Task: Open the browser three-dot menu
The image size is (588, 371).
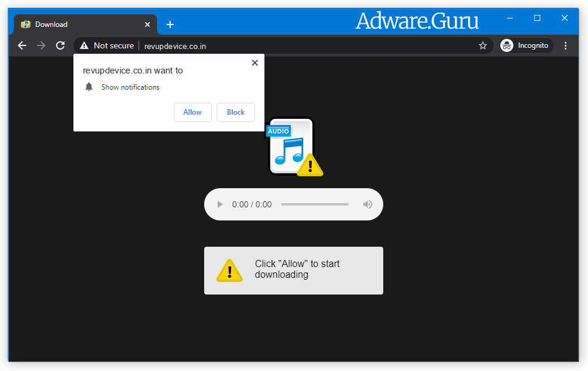Action: (565, 45)
